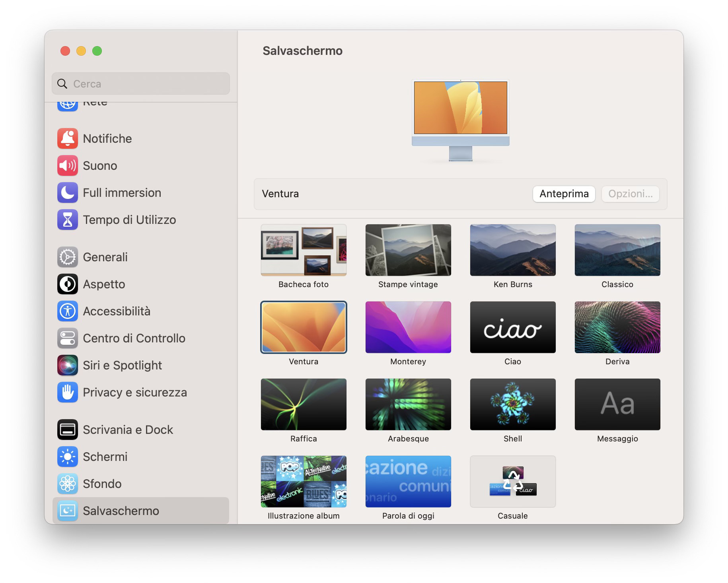Select the Salvaschermo sidebar icon
728x583 pixels.
point(68,511)
